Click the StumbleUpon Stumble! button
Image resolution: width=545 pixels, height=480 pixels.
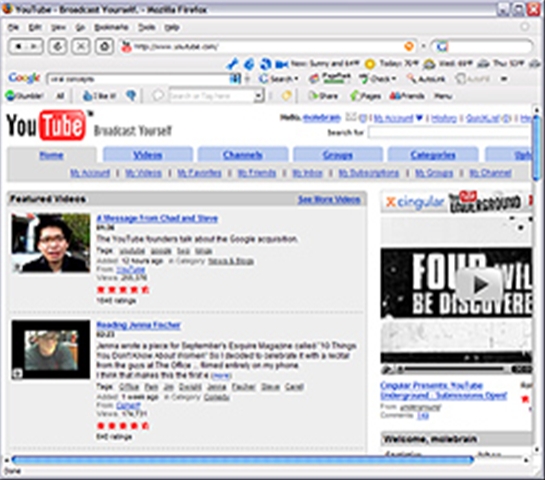[x=25, y=96]
